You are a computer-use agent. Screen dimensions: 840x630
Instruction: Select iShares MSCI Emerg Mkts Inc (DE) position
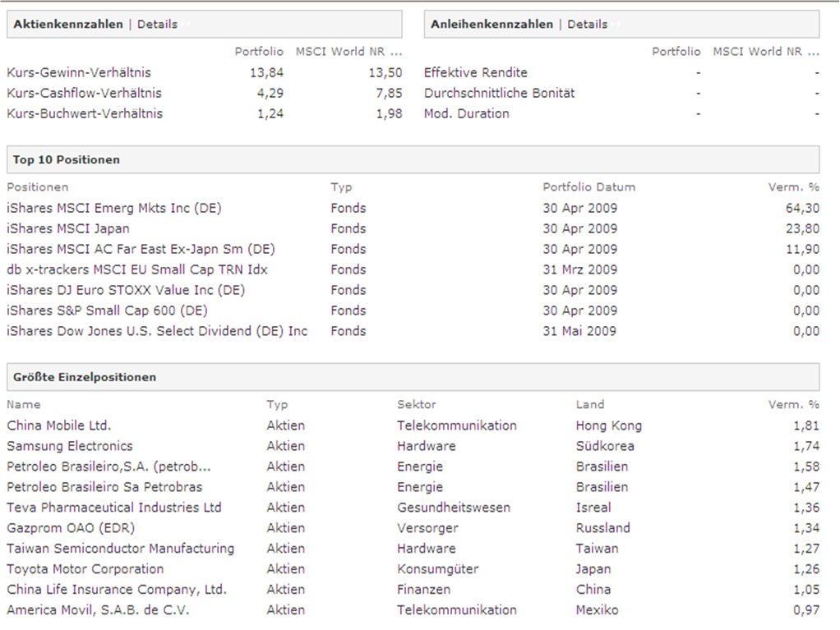[x=113, y=208]
